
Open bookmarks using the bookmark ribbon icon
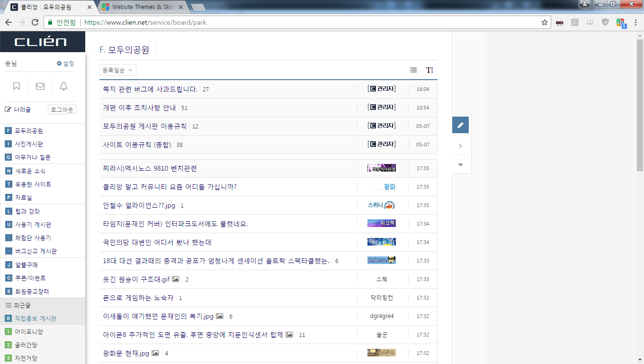pos(17,86)
